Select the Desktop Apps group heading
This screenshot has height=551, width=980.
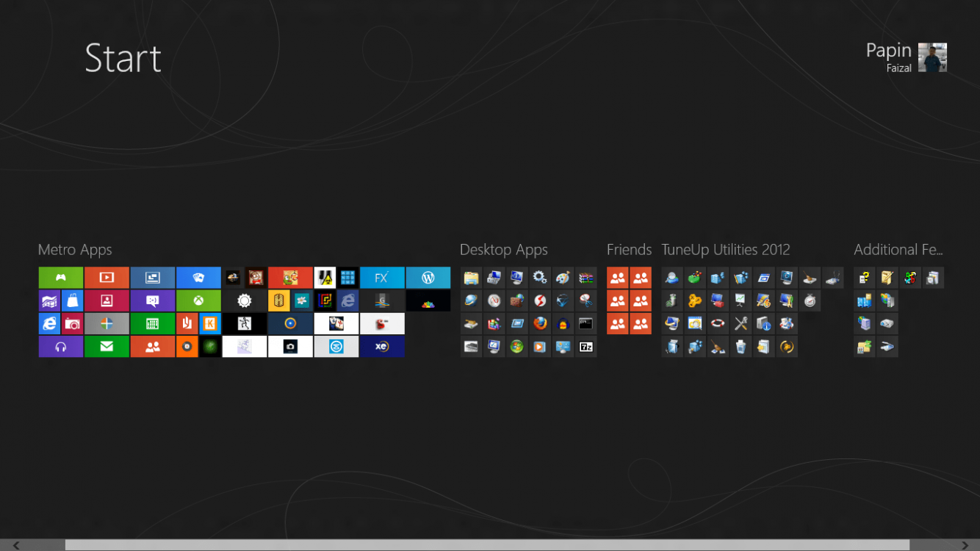pyautogui.click(x=504, y=250)
